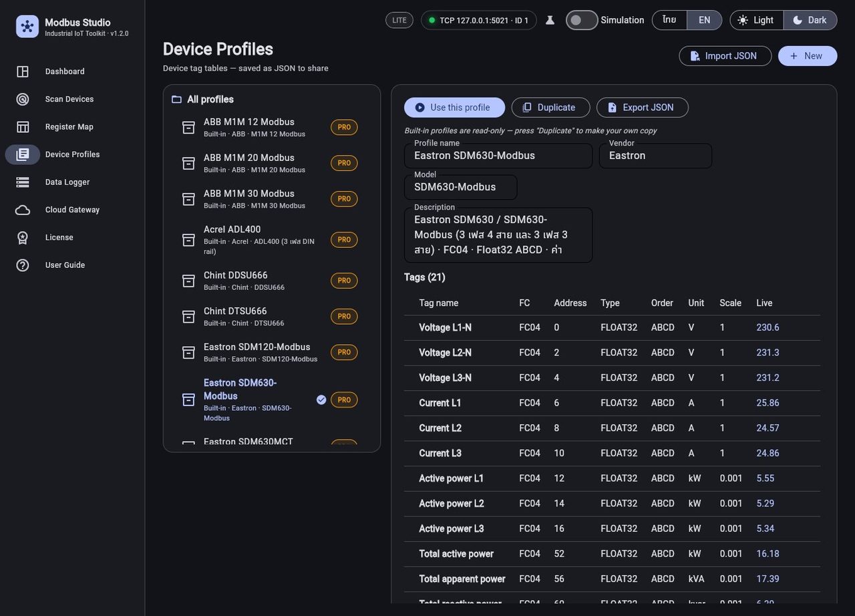Toggle the Simulation switch
This screenshot has height=616, width=855.
[582, 20]
